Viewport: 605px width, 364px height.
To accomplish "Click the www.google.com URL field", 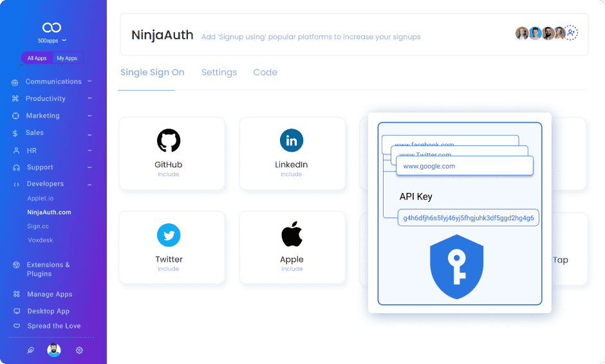I will click(465, 166).
